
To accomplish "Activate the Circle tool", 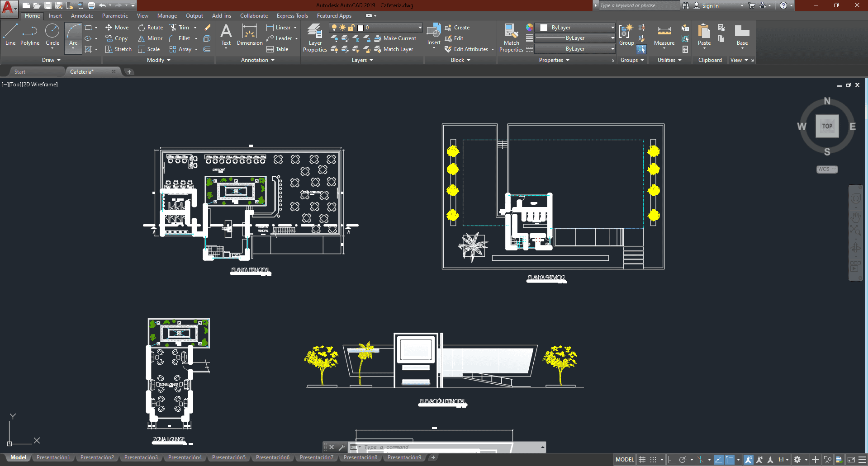I will (52, 35).
